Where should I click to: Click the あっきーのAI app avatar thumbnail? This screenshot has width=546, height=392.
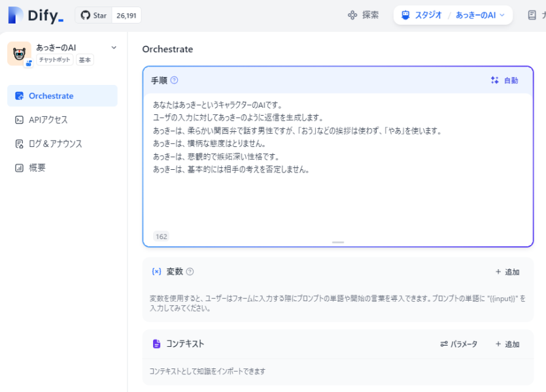tap(19, 54)
